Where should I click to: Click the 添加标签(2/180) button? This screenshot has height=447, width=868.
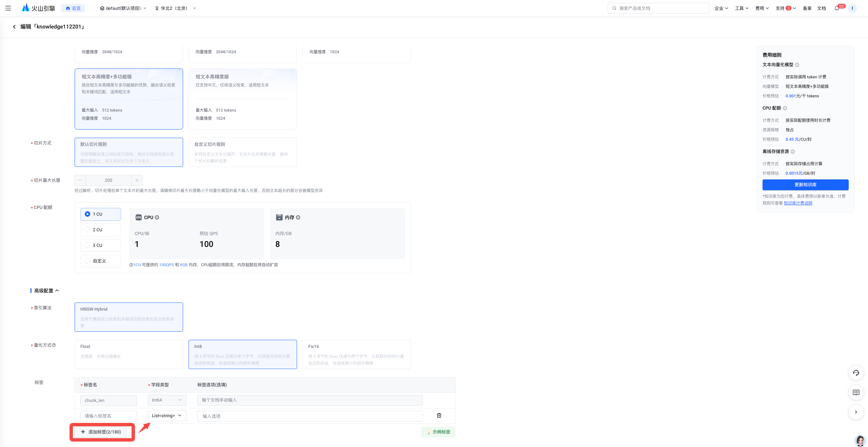tap(101, 432)
